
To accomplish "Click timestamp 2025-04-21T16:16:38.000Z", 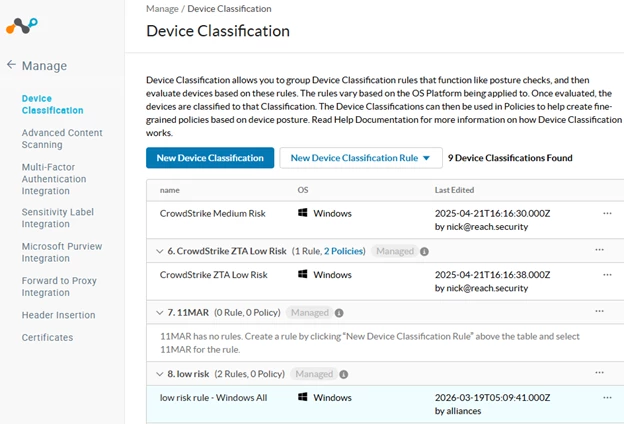I will pyautogui.click(x=492, y=275).
